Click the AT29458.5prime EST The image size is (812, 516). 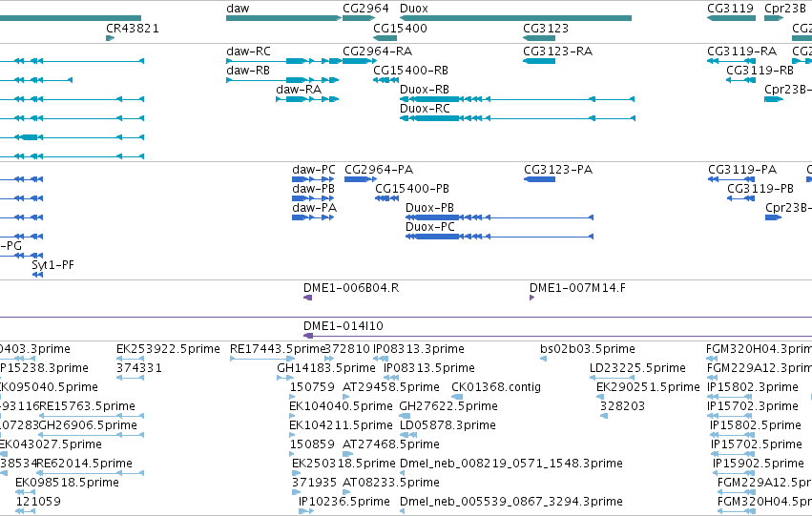346,397
